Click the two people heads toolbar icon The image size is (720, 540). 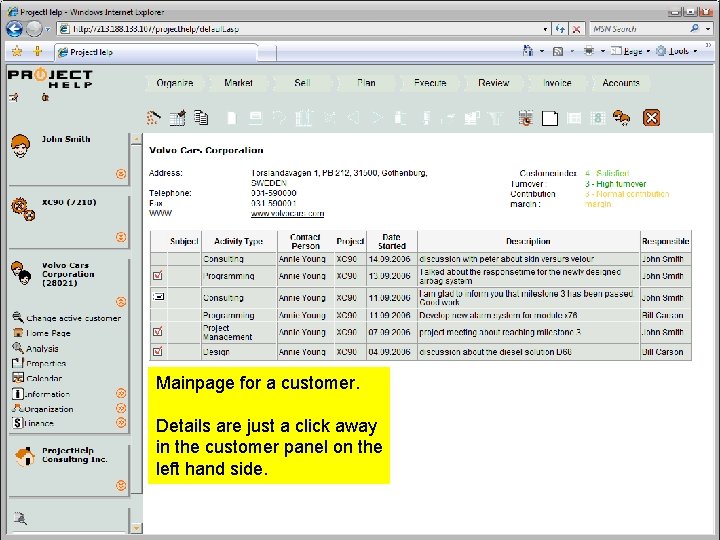(621, 118)
